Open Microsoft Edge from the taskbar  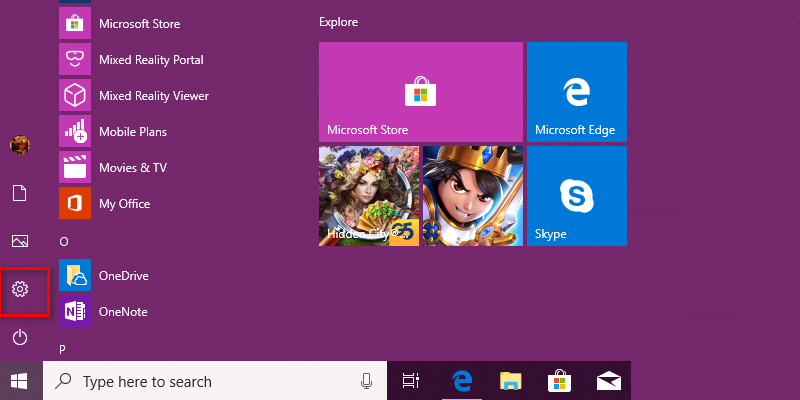point(462,381)
